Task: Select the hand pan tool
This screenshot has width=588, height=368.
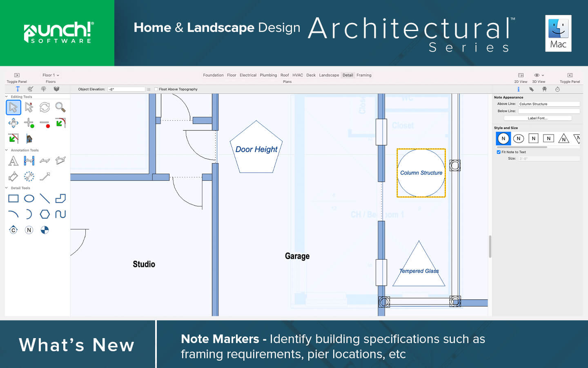Action: tap(13, 123)
